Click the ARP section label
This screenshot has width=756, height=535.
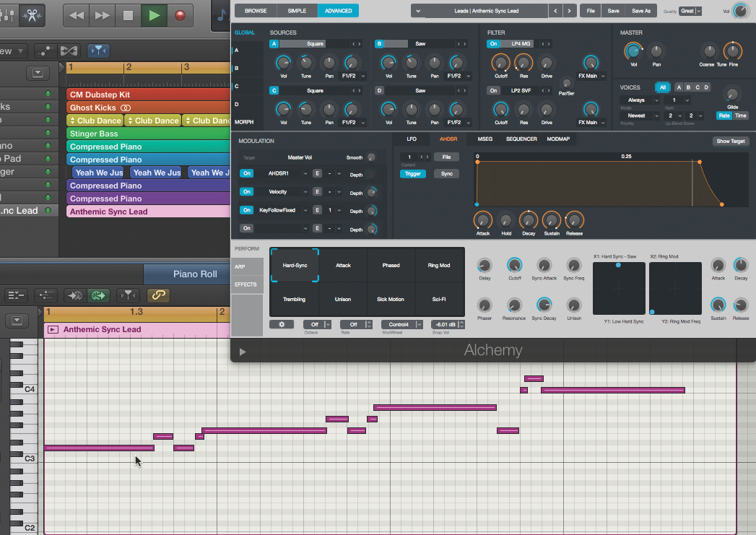(x=240, y=266)
